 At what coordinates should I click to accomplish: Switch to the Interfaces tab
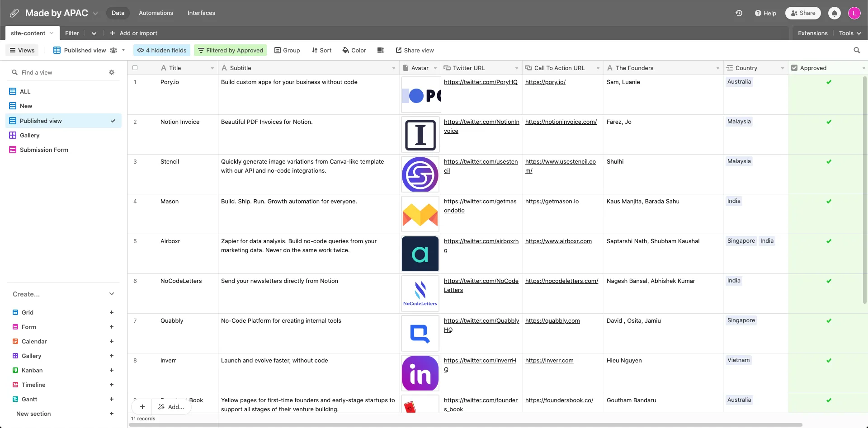point(201,13)
